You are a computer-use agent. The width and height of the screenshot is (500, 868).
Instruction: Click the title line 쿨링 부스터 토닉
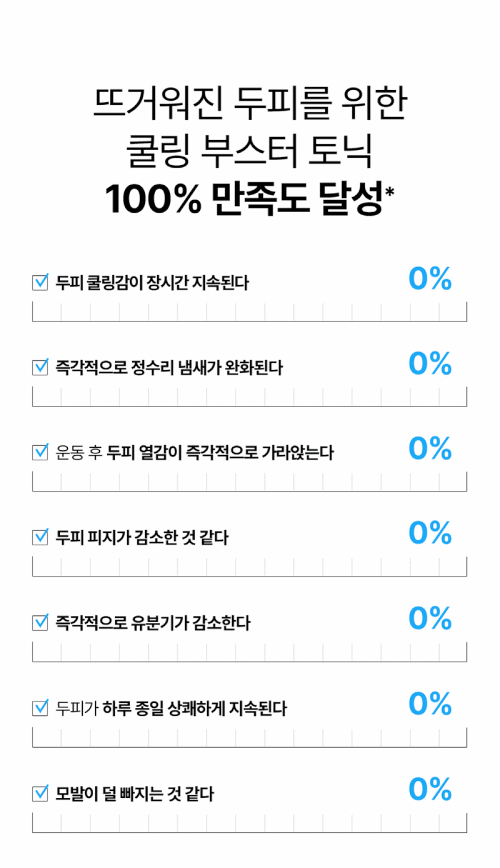point(249,150)
